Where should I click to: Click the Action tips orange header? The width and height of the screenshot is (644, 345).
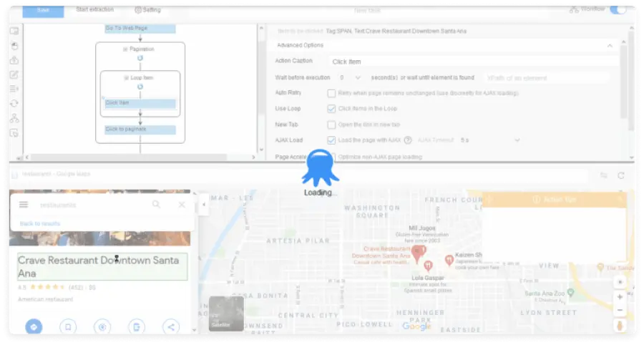click(x=554, y=200)
